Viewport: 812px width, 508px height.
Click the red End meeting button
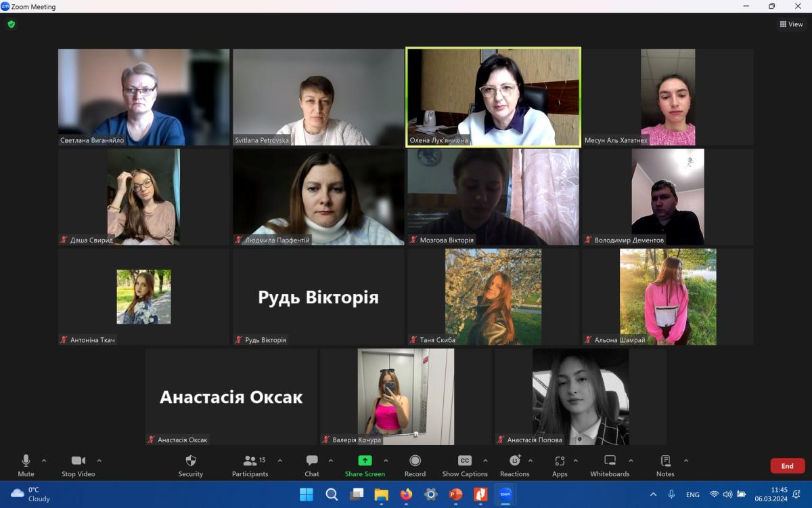(x=787, y=466)
